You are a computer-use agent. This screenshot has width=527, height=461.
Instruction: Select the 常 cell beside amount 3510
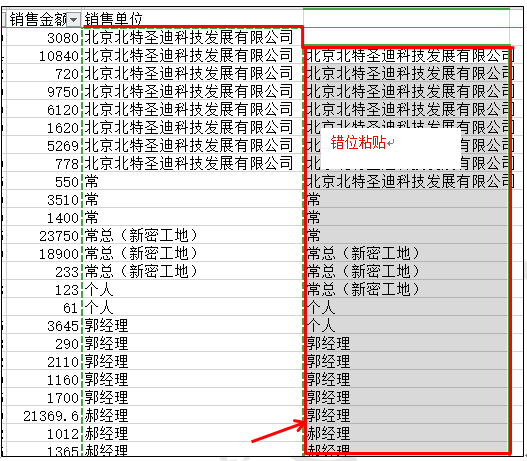coord(193,200)
